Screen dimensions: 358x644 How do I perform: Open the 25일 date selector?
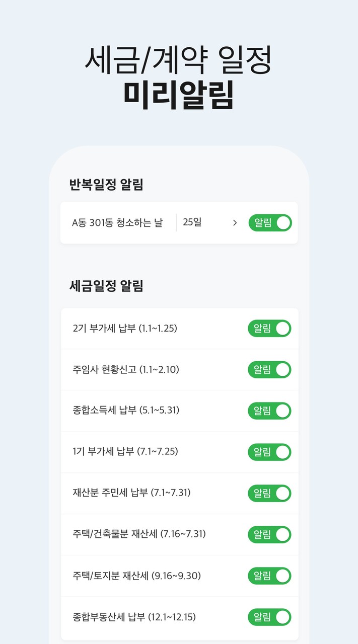pyautogui.click(x=201, y=223)
